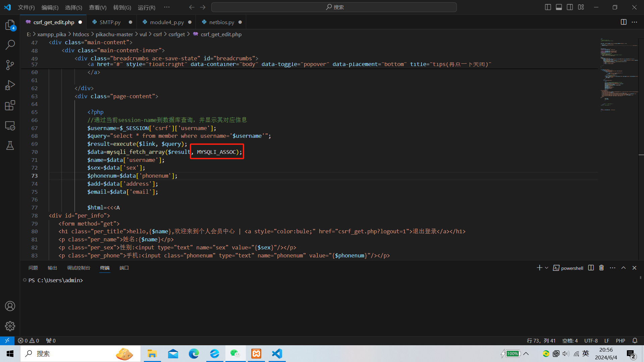
Task: Open the Manage gear settings icon
Action: click(10, 326)
